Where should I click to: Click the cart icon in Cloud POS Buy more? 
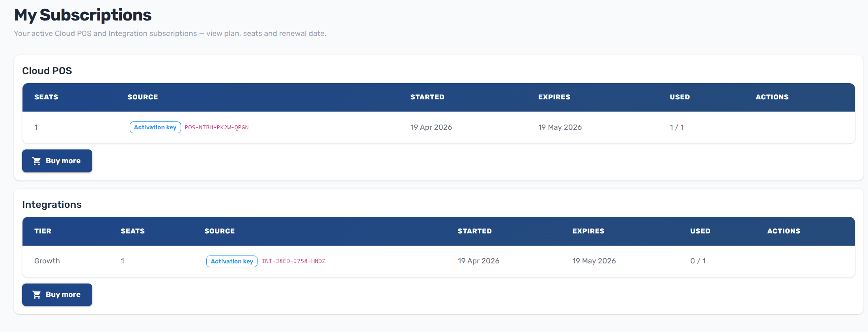tap(37, 161)
